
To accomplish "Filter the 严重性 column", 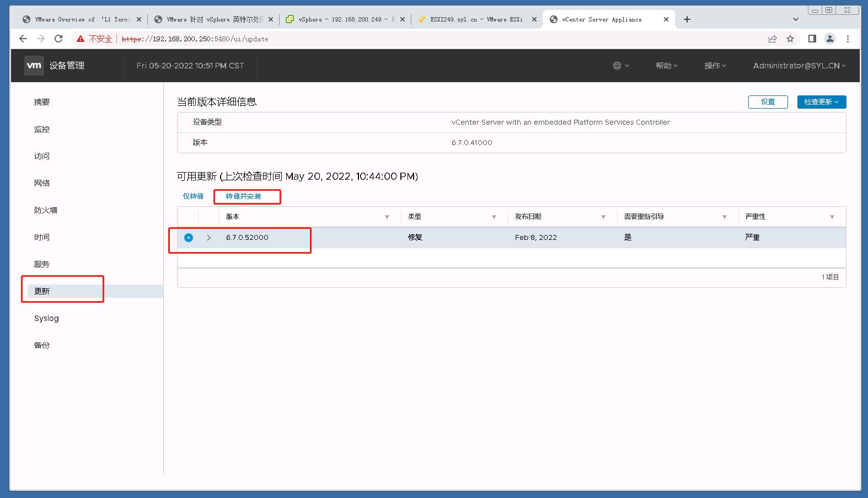I will point(832,217).
